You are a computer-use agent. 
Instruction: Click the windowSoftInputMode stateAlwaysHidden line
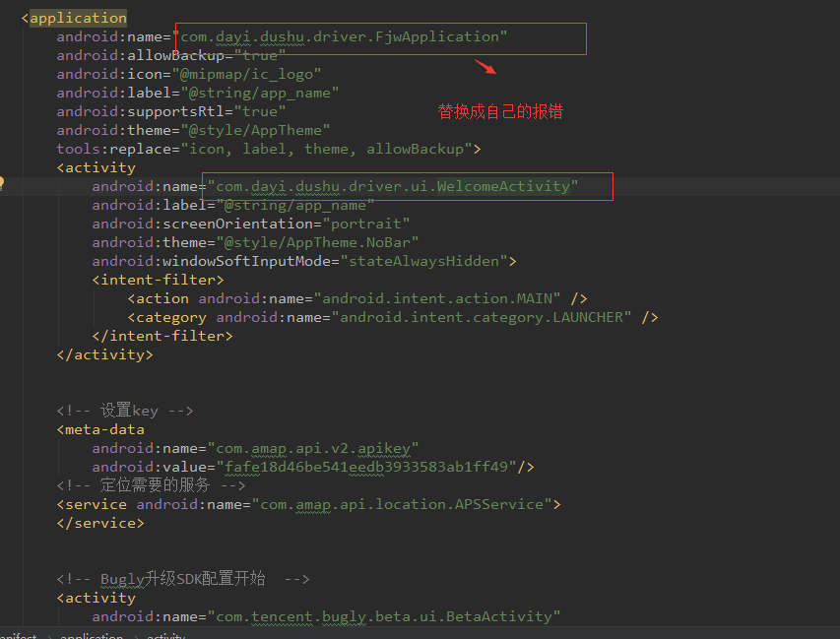pos(304,261)
